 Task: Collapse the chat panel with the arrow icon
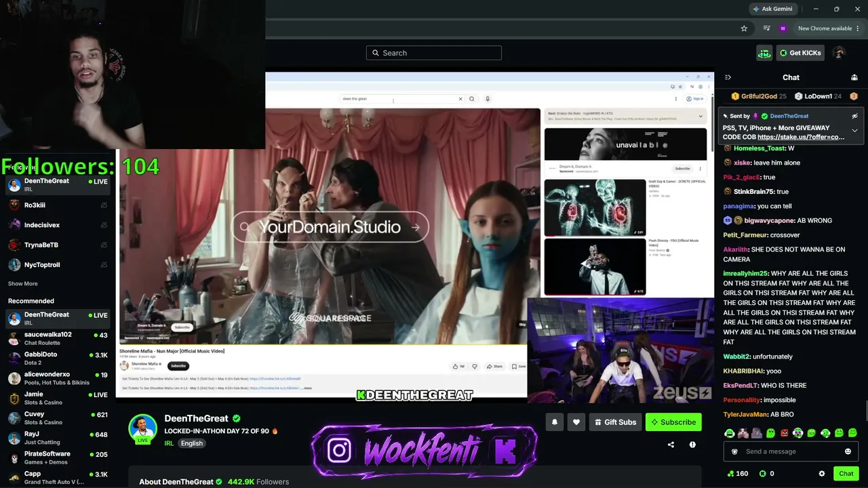[728, 77]
